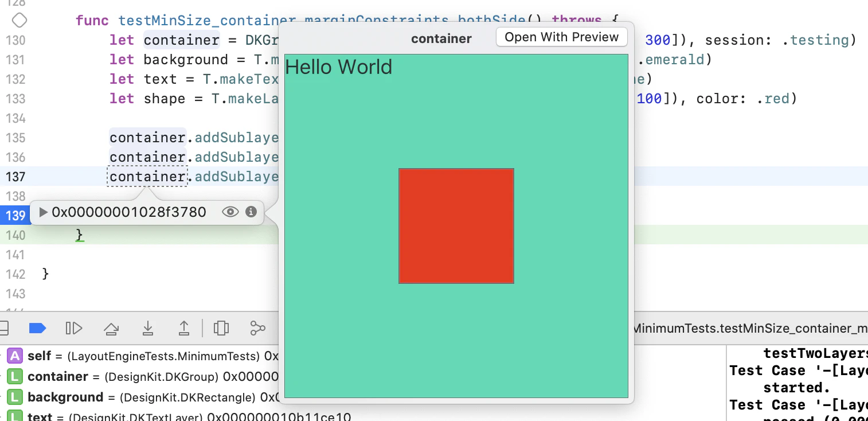Click the testMinSize jump bar item
Screen dimensions: 868x421
click(750, 328)
